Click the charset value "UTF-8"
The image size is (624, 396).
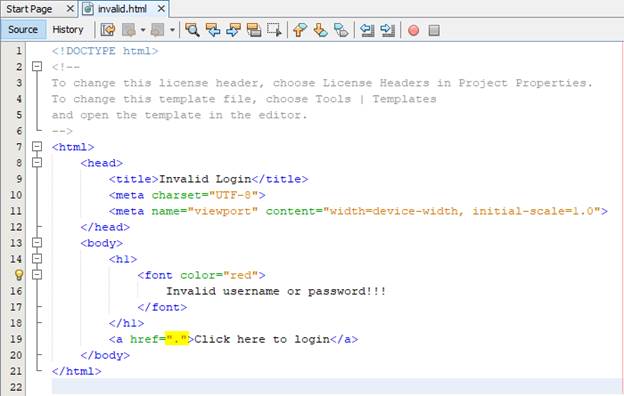pos(233,195)
